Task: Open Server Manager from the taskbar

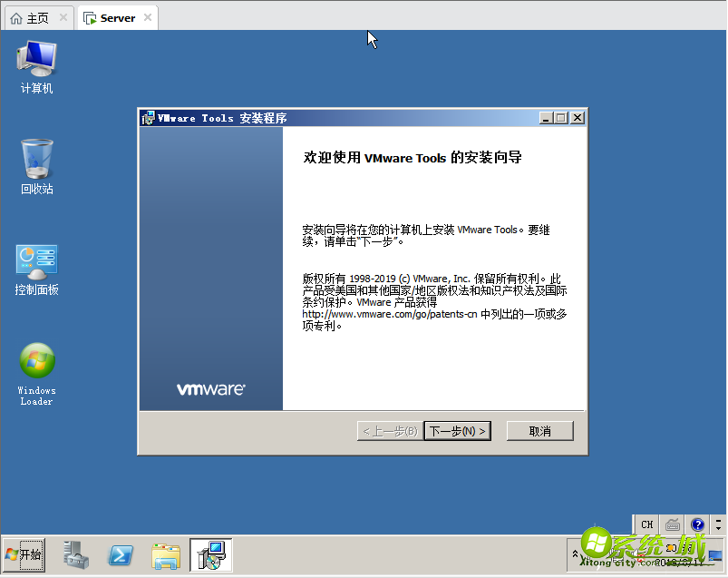Action: pyautogui.click(x=75, y=554)
